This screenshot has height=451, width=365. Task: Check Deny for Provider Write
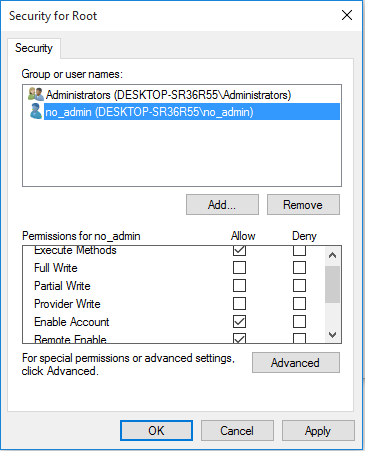coord(299,303)
